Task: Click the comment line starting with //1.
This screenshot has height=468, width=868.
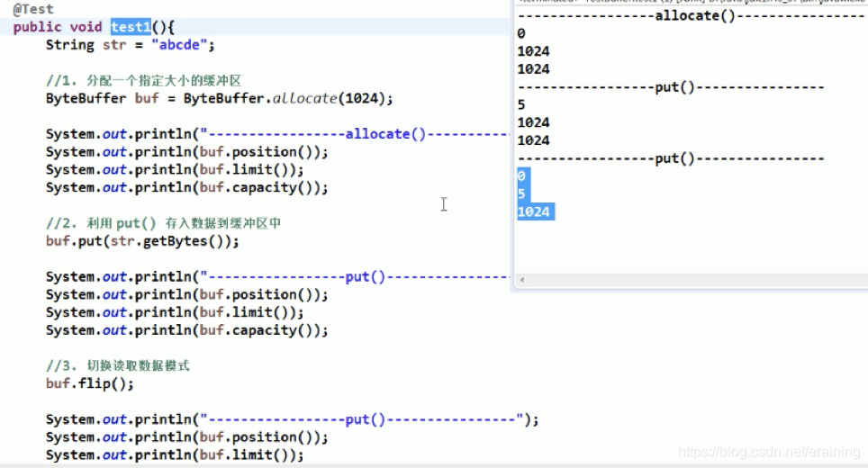Action: tap(143, 81)
